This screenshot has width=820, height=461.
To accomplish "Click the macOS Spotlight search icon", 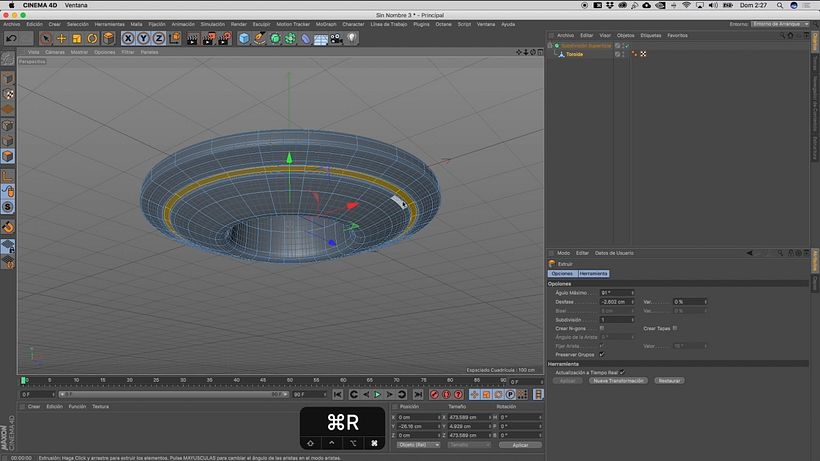I will tap(779, 5).
